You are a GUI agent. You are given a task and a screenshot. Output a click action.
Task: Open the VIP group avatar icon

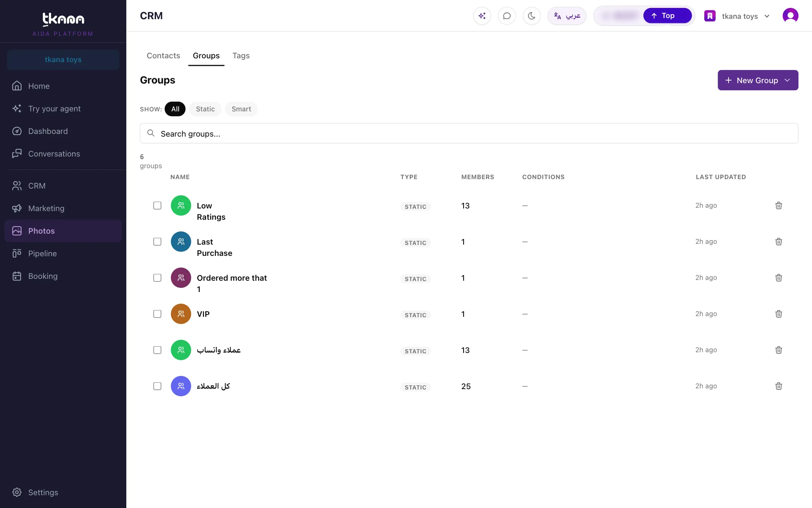pyautogui.click(x=181, y=314)
